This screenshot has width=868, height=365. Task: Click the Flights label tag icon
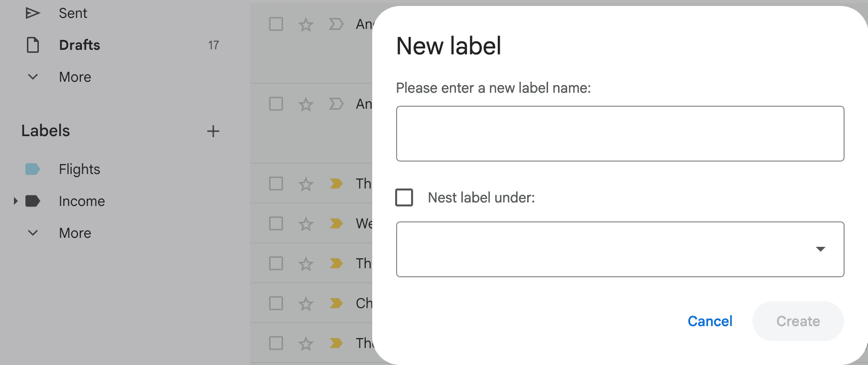[32, 169]
